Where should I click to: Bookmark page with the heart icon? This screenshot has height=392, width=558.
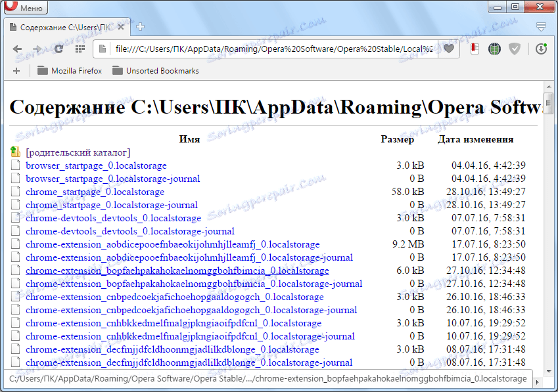coord(449,49)
